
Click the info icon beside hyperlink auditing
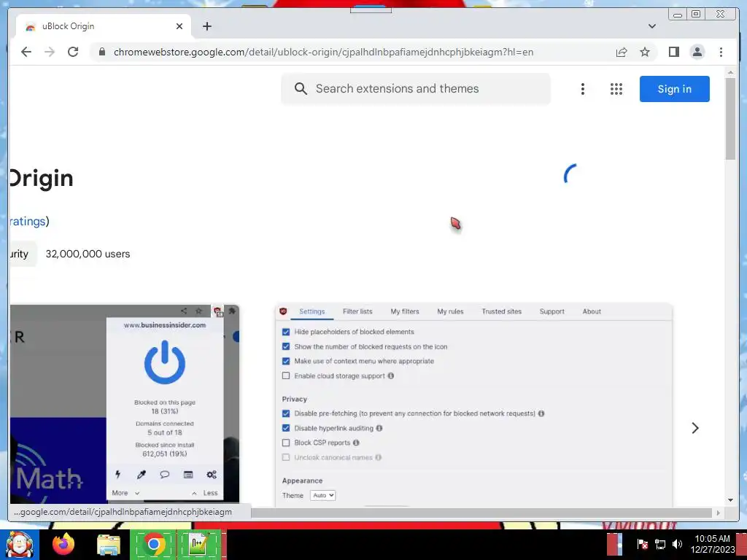coord(379,428)
